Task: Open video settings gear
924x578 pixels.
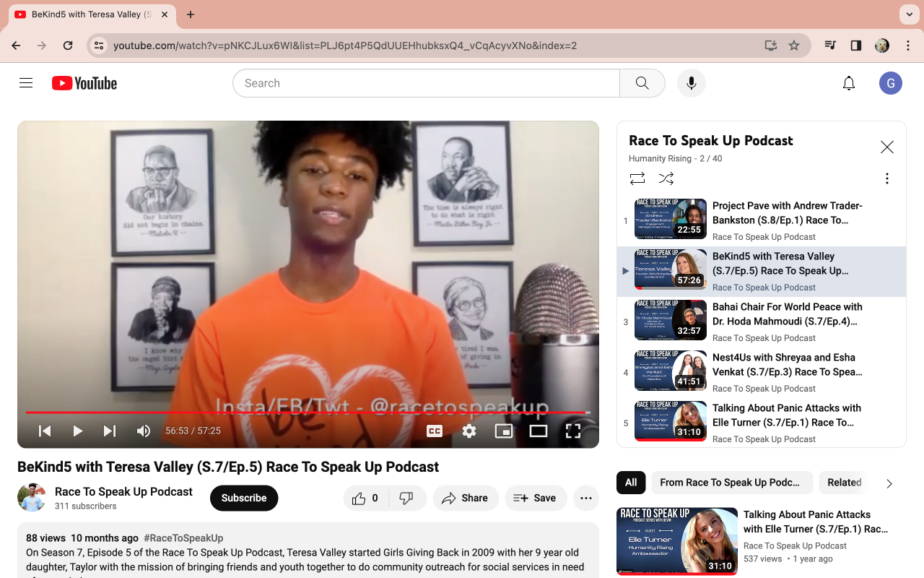Action: pos(469,431)
